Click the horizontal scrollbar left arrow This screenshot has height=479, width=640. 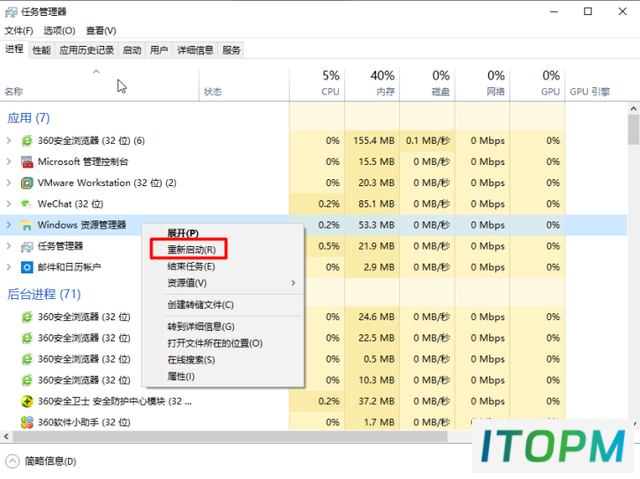pos(6,437)
